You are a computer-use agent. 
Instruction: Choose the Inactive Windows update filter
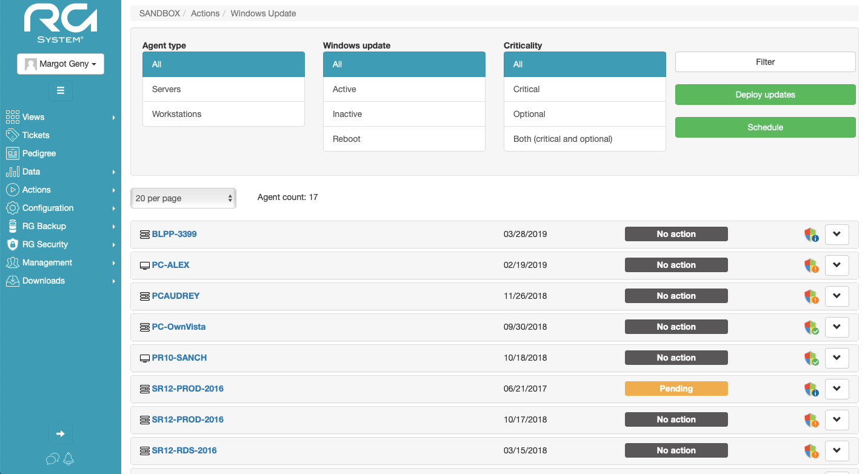pyautogui.click(x=404, y=114)
